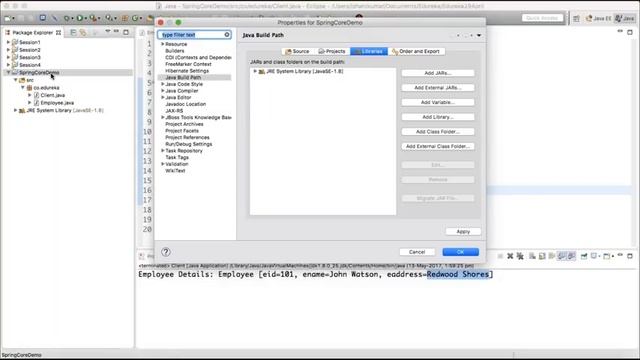Minimize the Package Explorer view
Image resolution: width=640 pixels, height=360 pixels.
[x=116, y=31]
